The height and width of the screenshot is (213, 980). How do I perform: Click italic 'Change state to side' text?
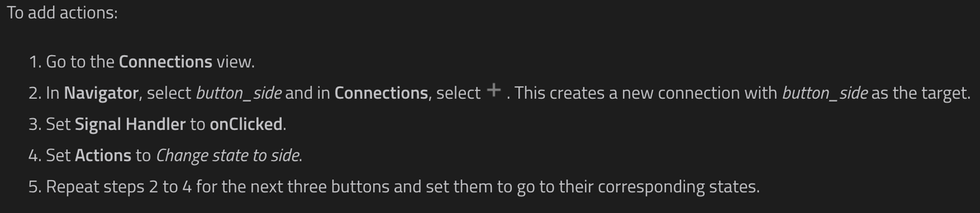coord(228,155)
